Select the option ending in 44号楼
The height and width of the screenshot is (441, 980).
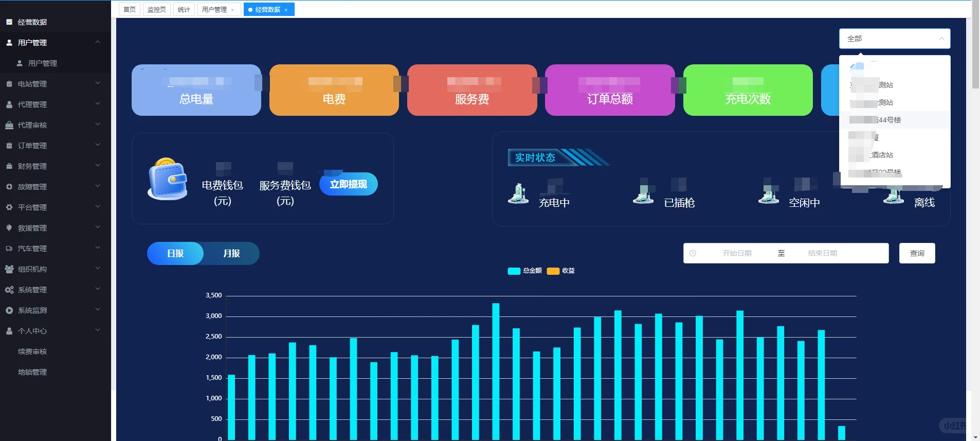tap(895, 120)
